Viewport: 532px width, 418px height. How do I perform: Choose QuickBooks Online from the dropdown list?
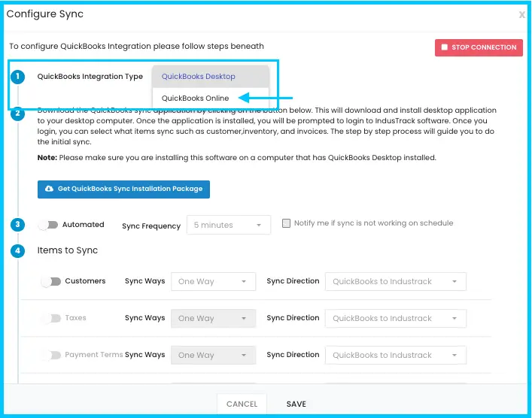(x=211, y=98)
